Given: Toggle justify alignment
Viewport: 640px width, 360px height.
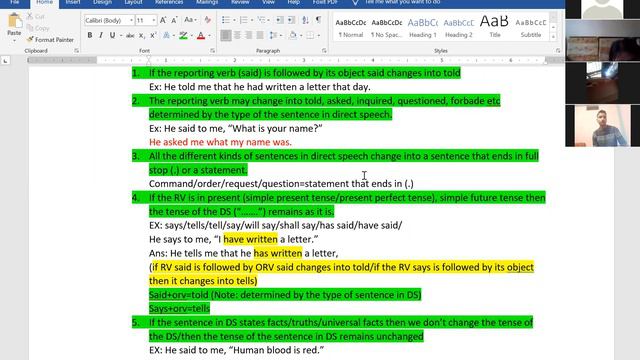Looking at the screenshot, I should 260,36.
